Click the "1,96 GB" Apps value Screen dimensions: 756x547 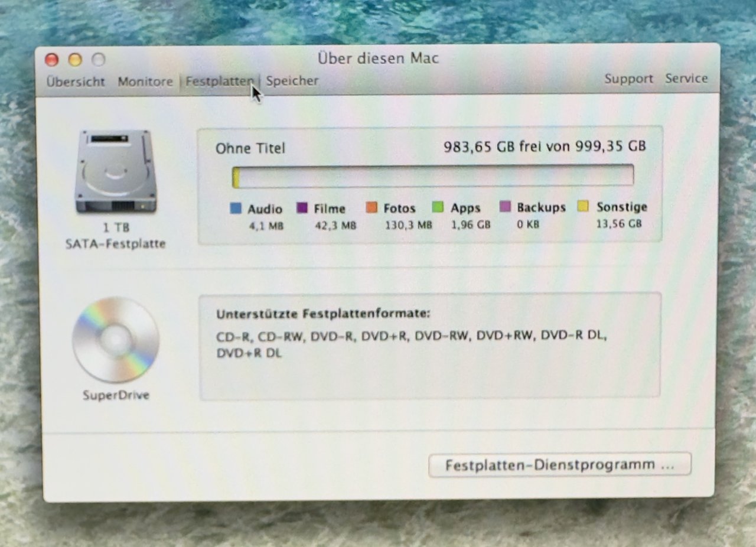(x=471, y=224)
